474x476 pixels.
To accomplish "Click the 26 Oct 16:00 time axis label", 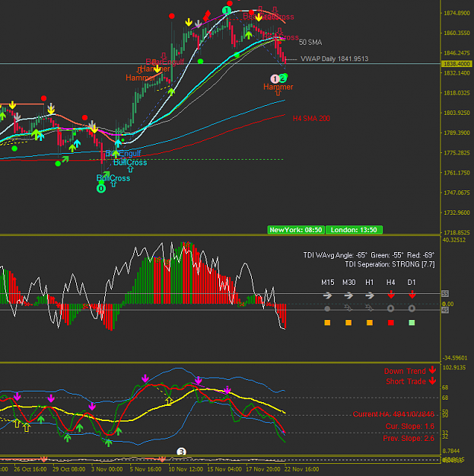I will [30, 469].
